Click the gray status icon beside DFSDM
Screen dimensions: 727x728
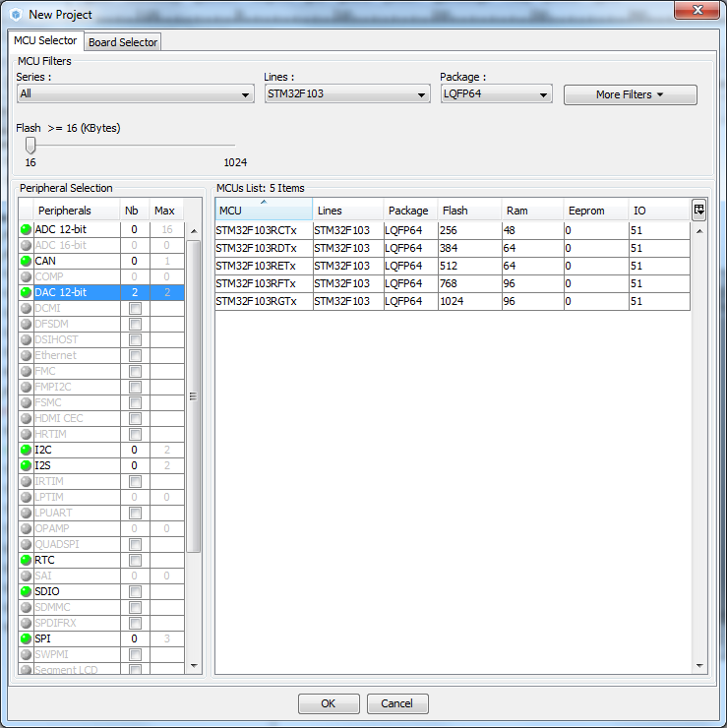click(26, 324)
